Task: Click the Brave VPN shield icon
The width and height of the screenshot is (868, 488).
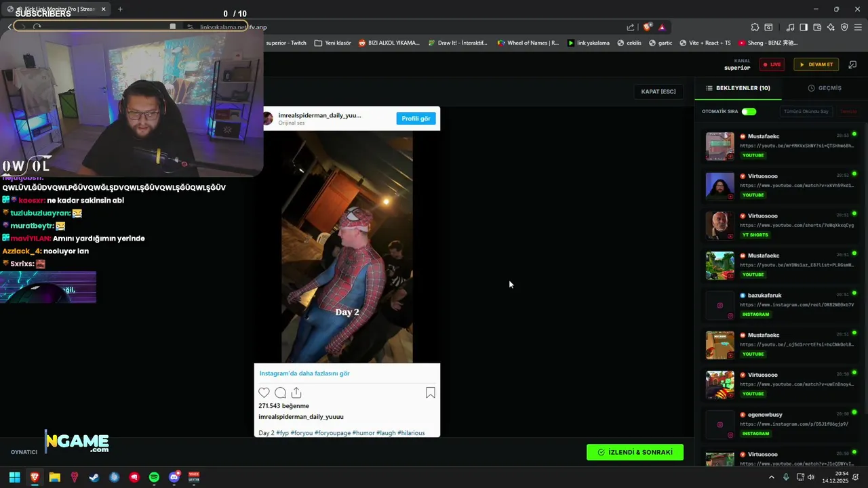Action: [x=844, y=27]
